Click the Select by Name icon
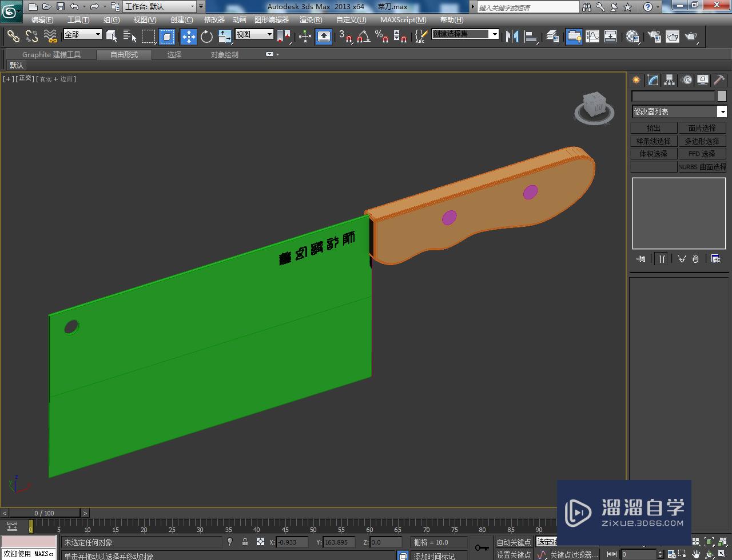This screenshot has width=732, height=560. (130, 37)
